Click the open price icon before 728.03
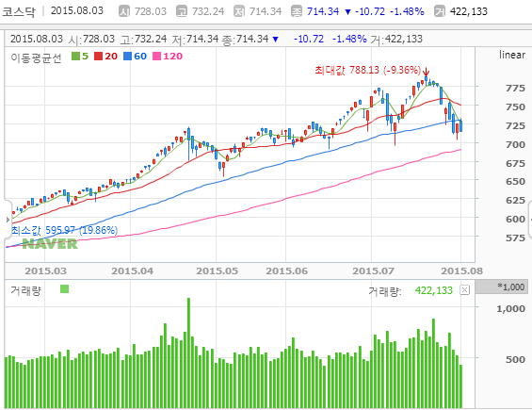Viewport: 532px width, 410px height. tap(124, 11)
